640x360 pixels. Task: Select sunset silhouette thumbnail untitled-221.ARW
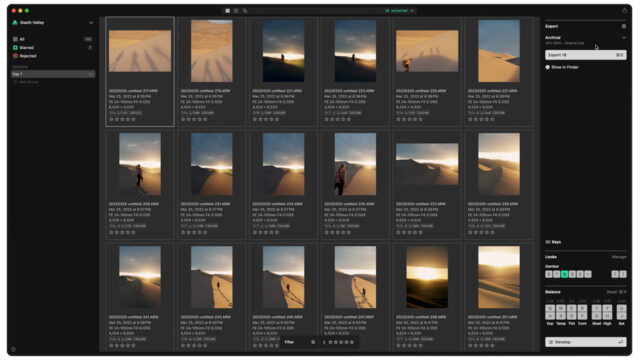coord(283,51)
